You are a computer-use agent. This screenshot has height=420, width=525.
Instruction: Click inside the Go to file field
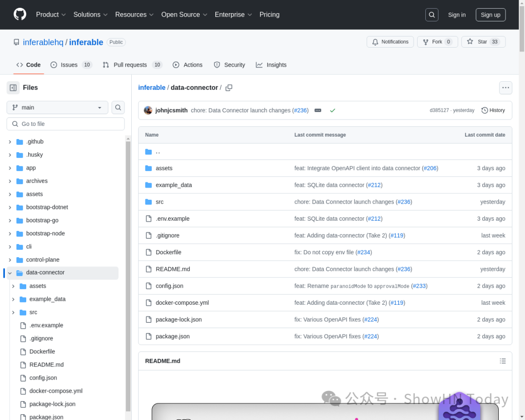coord(66,124)
